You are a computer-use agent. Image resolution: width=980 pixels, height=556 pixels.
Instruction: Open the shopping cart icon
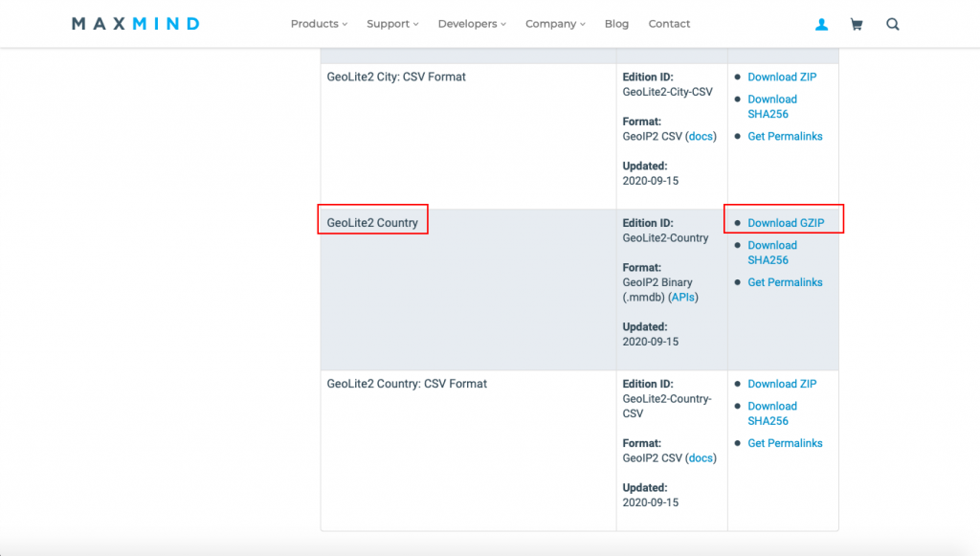pyautogui.click(x=857, y=24)
